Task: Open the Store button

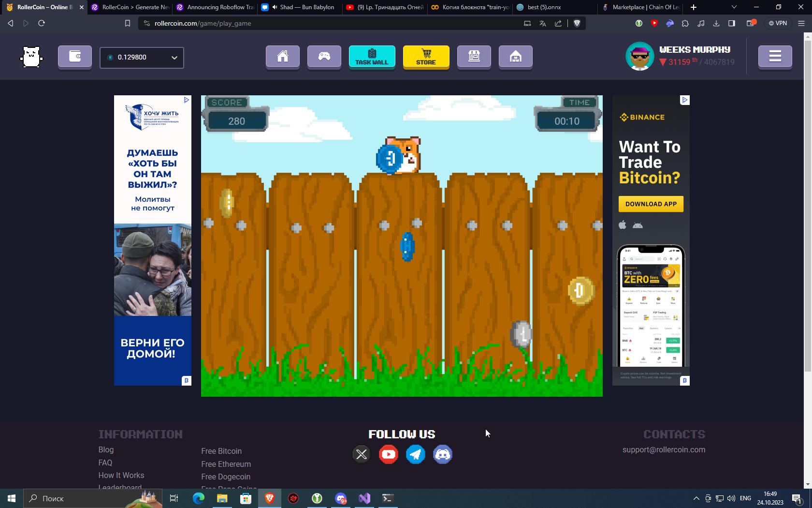Action: pyautogui.click(x=426, y=57)
